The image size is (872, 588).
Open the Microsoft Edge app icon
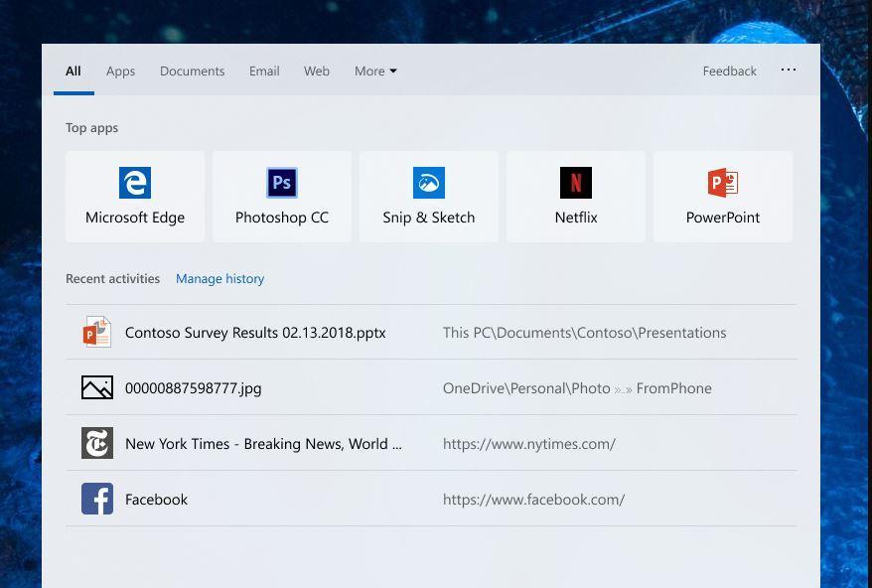(x=135, y=184)
